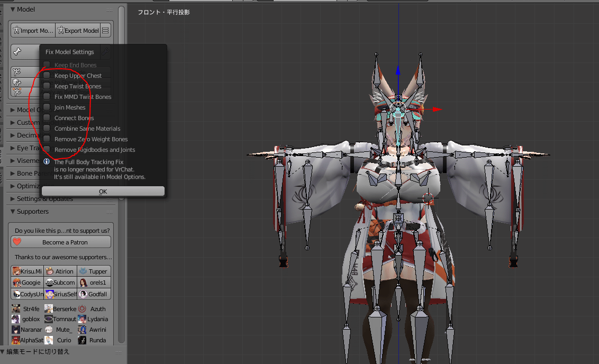Image resolution: width=599 pixels, height=364 pixels.
Task: Click OK in Fix Model Settings
Action: pos(103,192)
